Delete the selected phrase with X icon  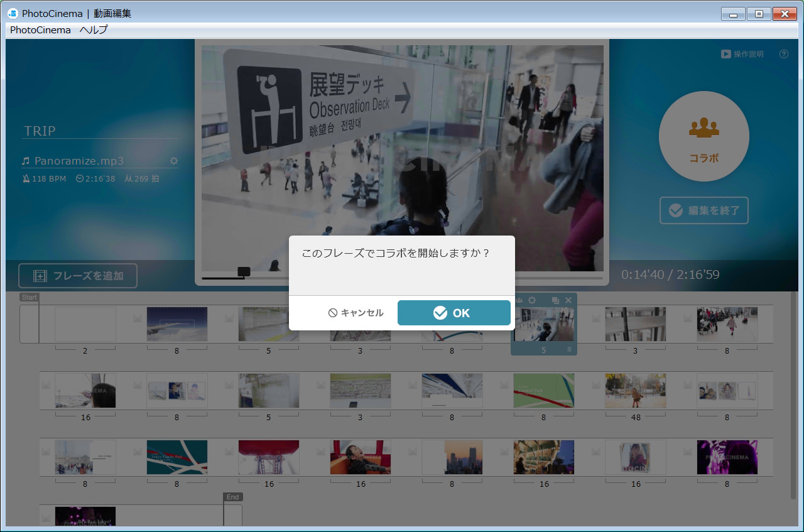point(568,300)
